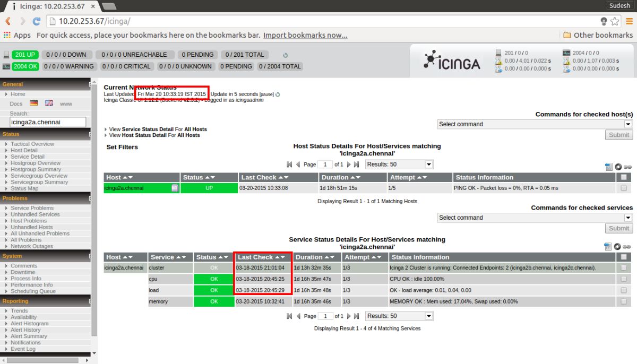Reload the page with Chrome reload button

(x=36, y=21)
